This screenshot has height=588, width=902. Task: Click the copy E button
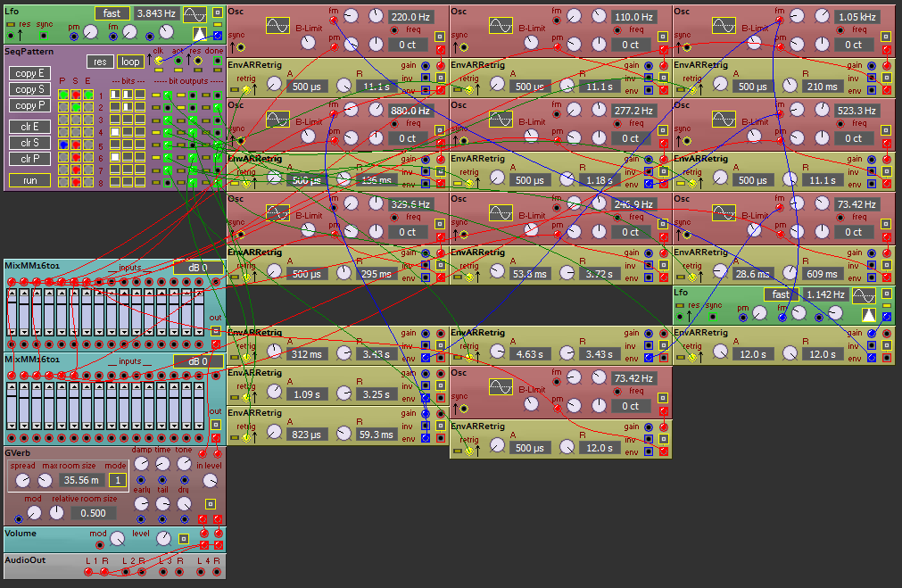pyautogui.click(x=30, y=73)
